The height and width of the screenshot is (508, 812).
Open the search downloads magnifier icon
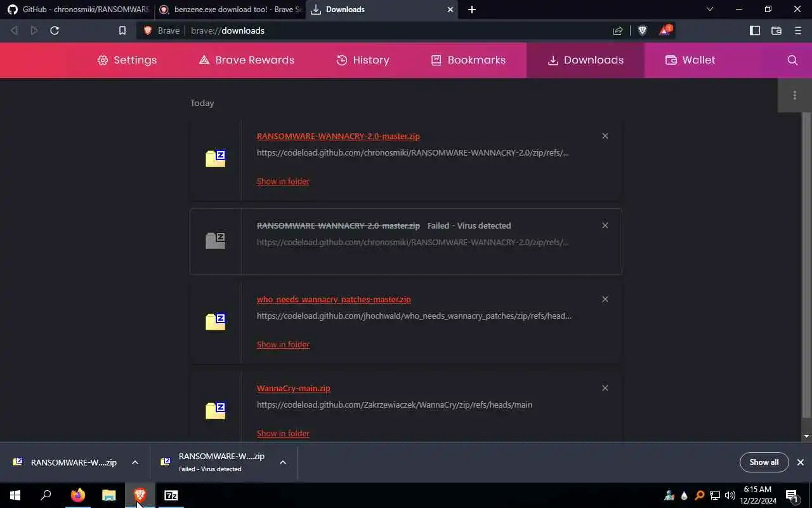tap(792, 60)
